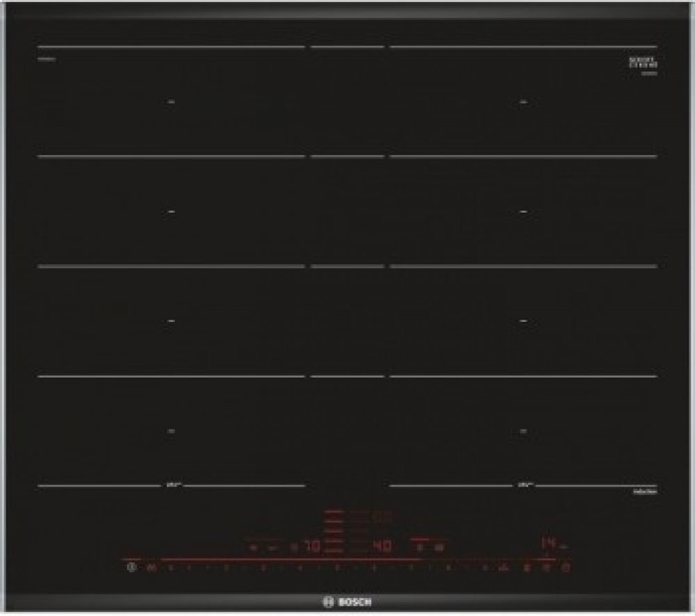Screen dimensions: 695x616
Task: Tap the left zone display showing 10
Action: [312, 547]
